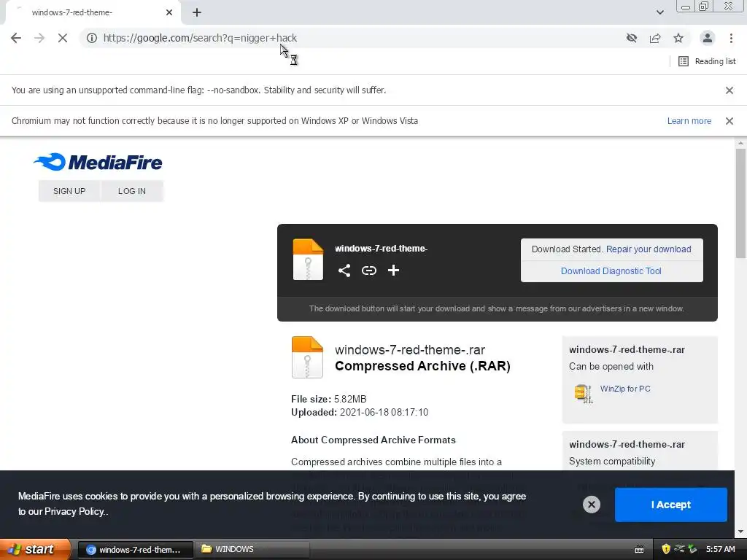Stop loading the page with the X button
747x560 pixels.
(x=63, y=38)
